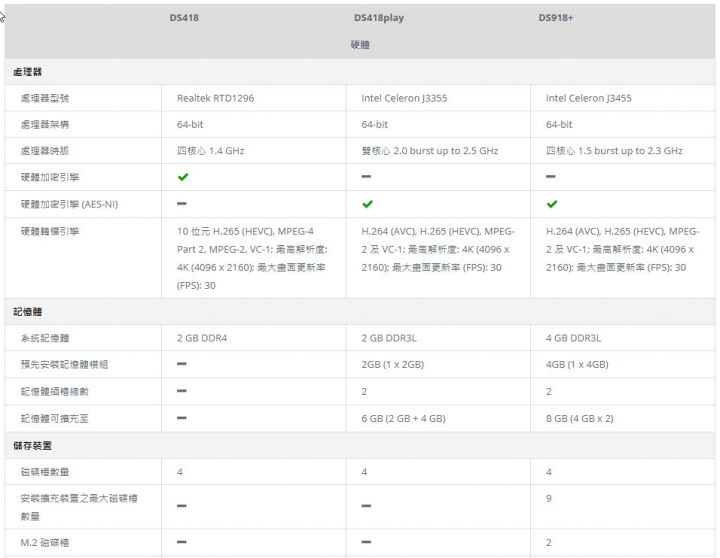The image size is (720, 558).
Task: Click the green checkmark for DS418 硬體加密引擎
Action: [183, 177]
